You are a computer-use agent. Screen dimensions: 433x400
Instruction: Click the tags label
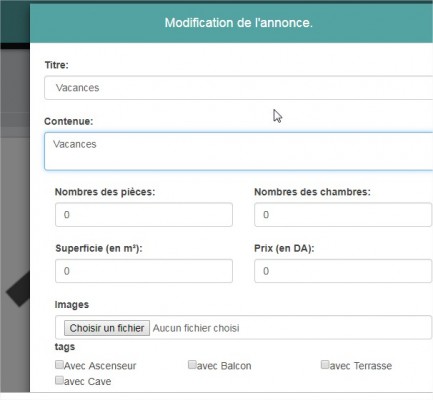(65, 347)
